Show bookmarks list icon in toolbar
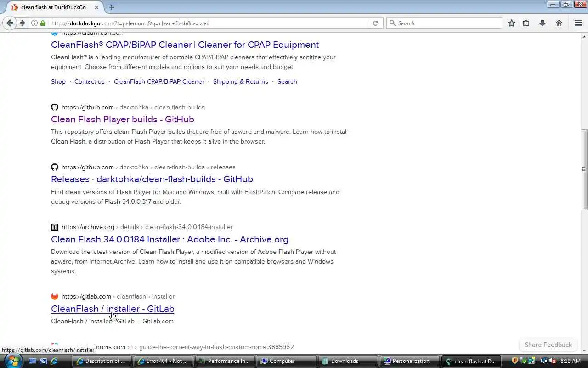Screen dimensions: 588x368 coord(526,23)
